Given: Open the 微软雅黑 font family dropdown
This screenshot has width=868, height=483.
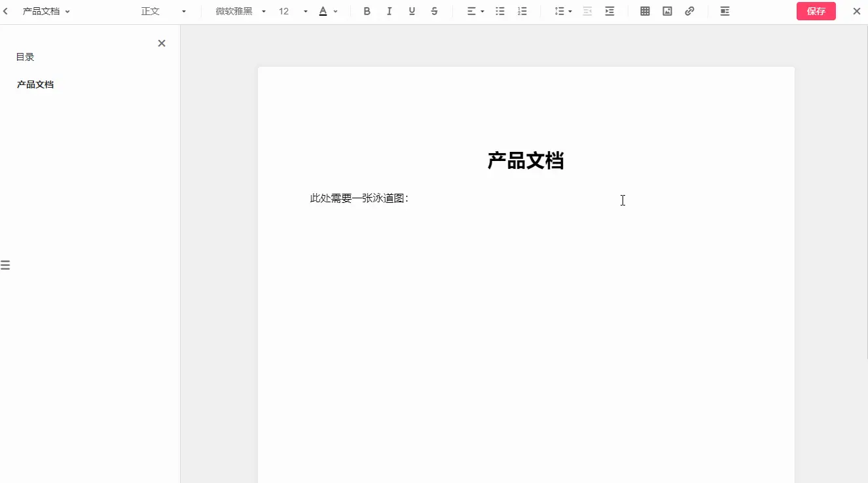Looking at the screenshot, I should pos(241,11).
